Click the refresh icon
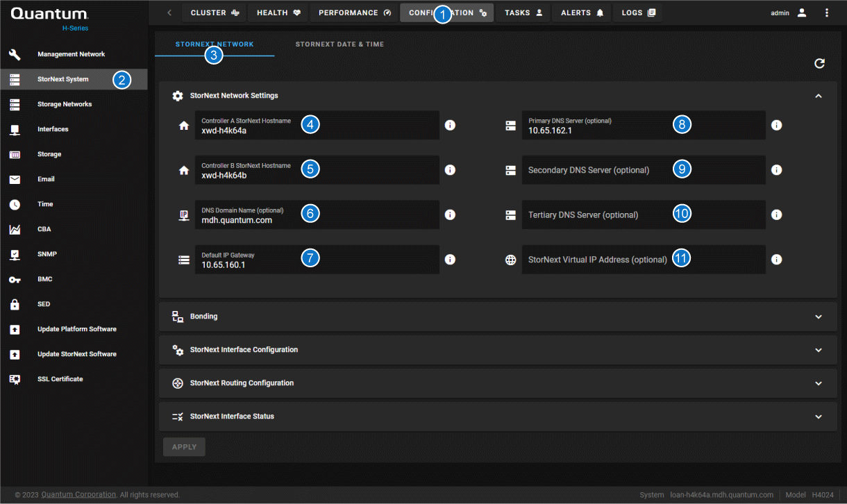Viewport: 847px width, 504px height. tap(819, 63)
